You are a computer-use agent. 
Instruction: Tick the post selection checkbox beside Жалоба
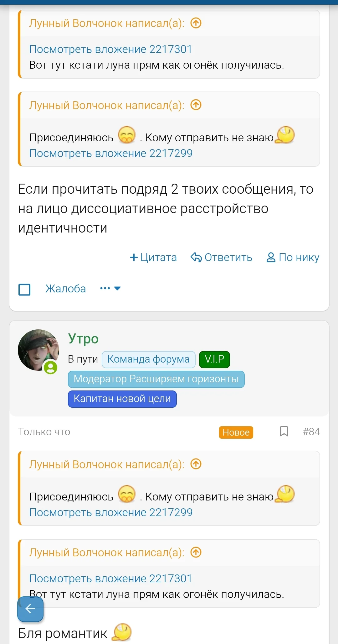click(x=24, y=289)
